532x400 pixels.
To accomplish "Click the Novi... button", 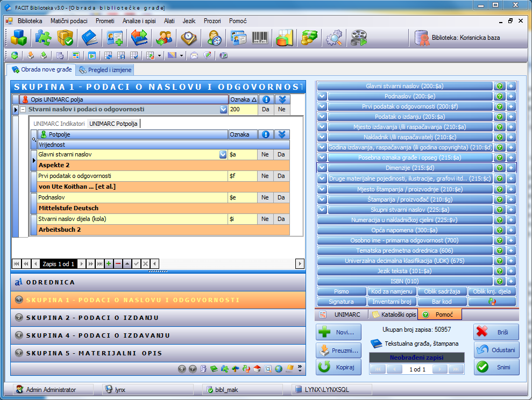I will pos(338,332).
